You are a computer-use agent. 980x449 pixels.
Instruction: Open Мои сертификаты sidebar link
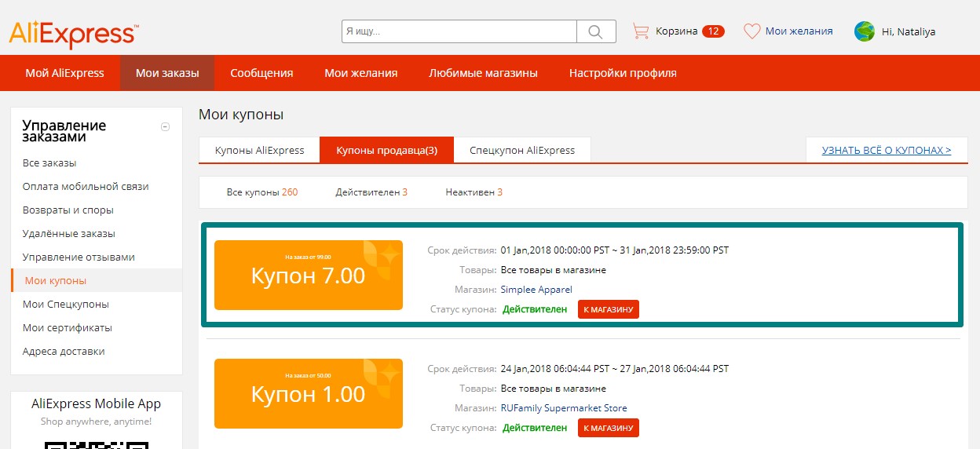point(68,328)
